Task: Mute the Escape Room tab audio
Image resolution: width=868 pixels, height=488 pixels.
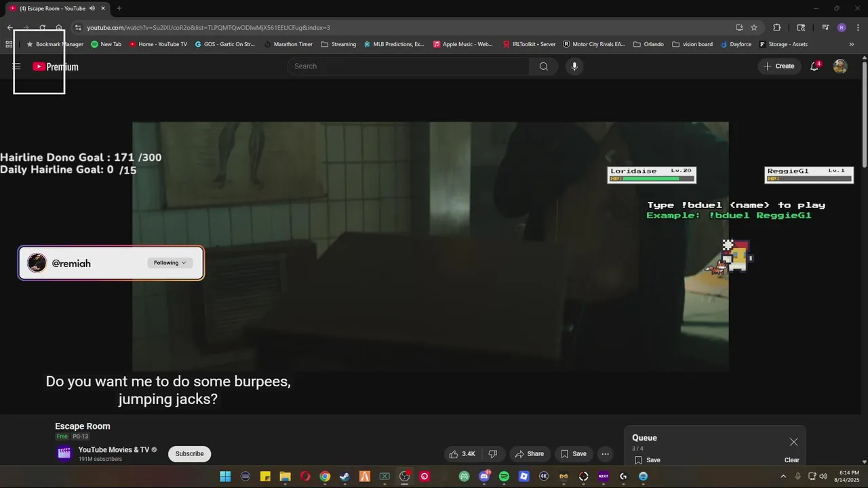Action: pos(92,8)
